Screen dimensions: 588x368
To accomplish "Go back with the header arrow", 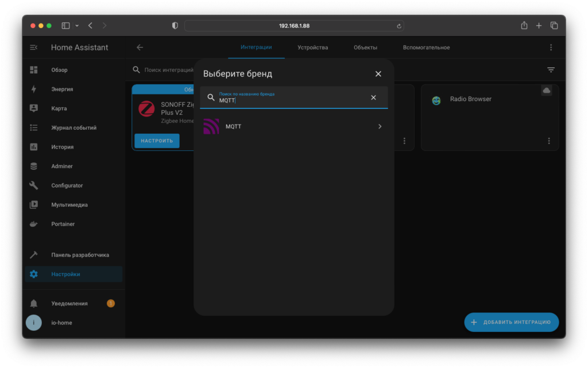I will point(140,47).
